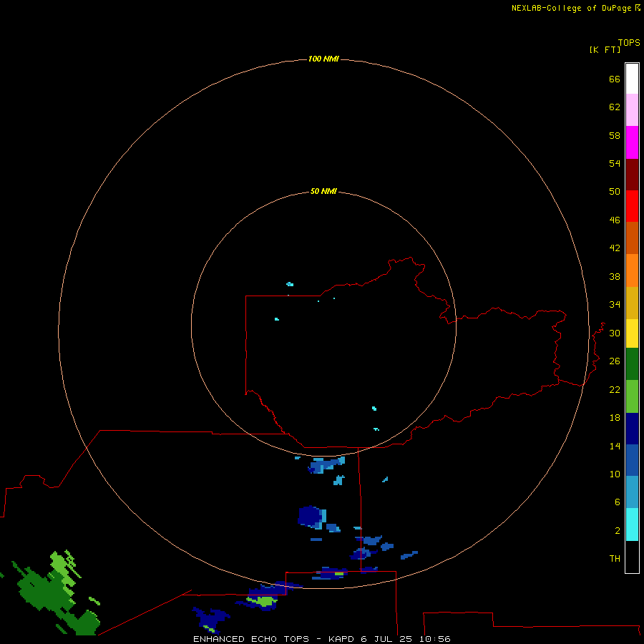The height and width of the screenshot is (644, 644).
Task: Select the dark red 54K ft swatch
Action: (x=632, y=174)
